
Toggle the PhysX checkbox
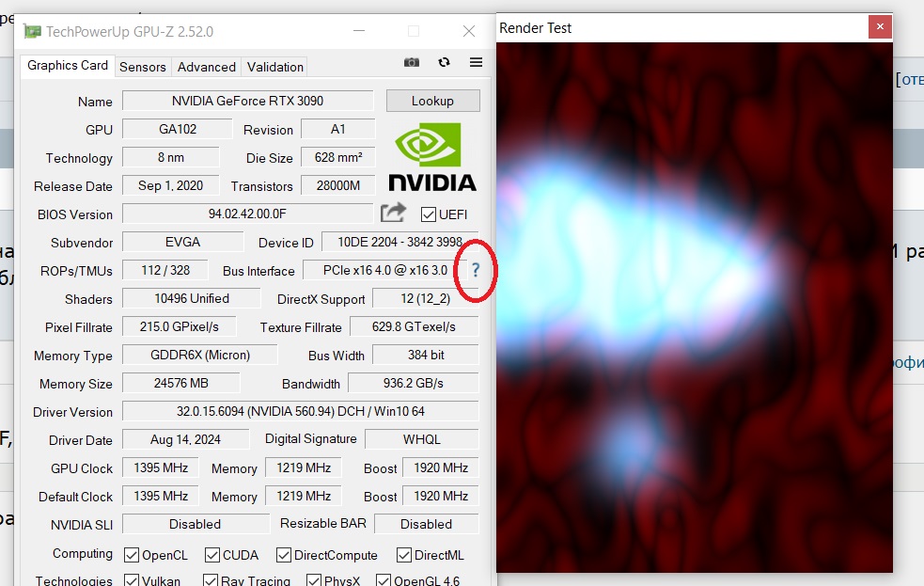(x=314, y=580)
